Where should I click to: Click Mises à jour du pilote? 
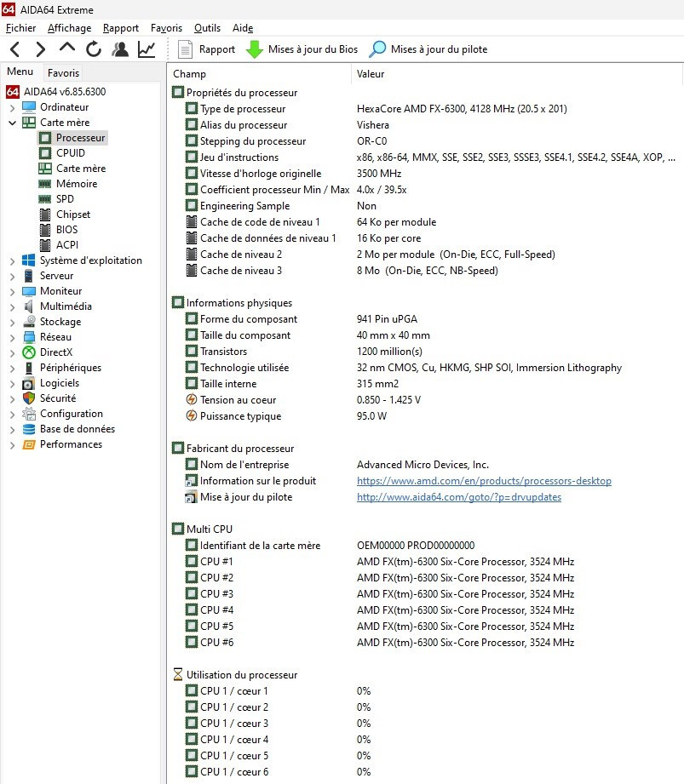[428, 49]
